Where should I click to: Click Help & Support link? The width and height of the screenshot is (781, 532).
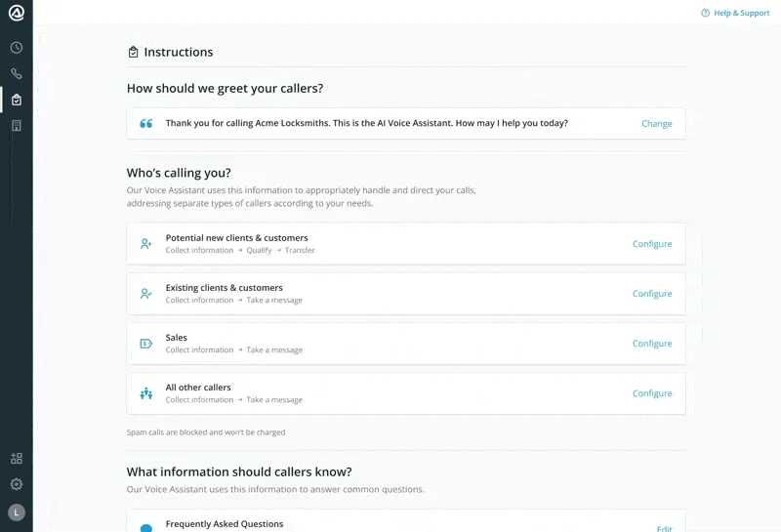click(735, 13)
